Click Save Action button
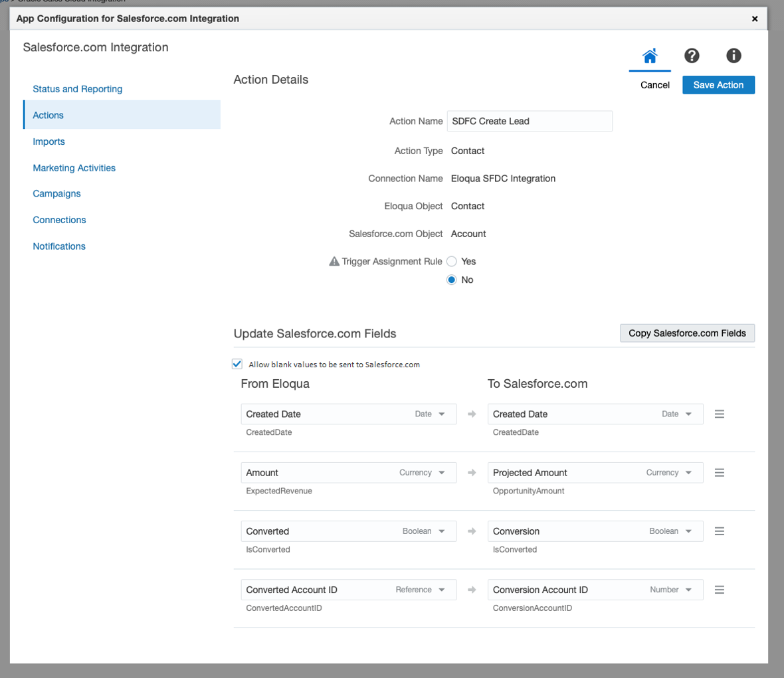The width and height of the screenshot is (784, 678). (x=718, y=85)
